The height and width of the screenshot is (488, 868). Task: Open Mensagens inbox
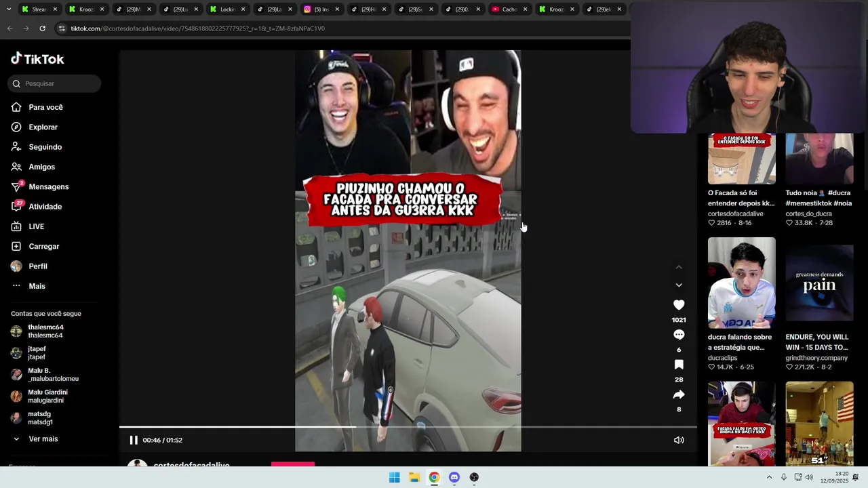pyautogui.click(x=40, y=186)
